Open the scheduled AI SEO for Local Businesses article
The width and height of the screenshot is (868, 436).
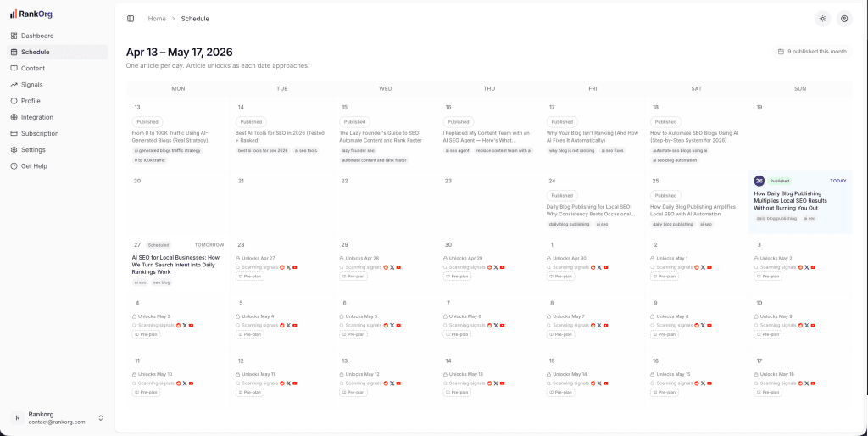[x=177, y=264]
